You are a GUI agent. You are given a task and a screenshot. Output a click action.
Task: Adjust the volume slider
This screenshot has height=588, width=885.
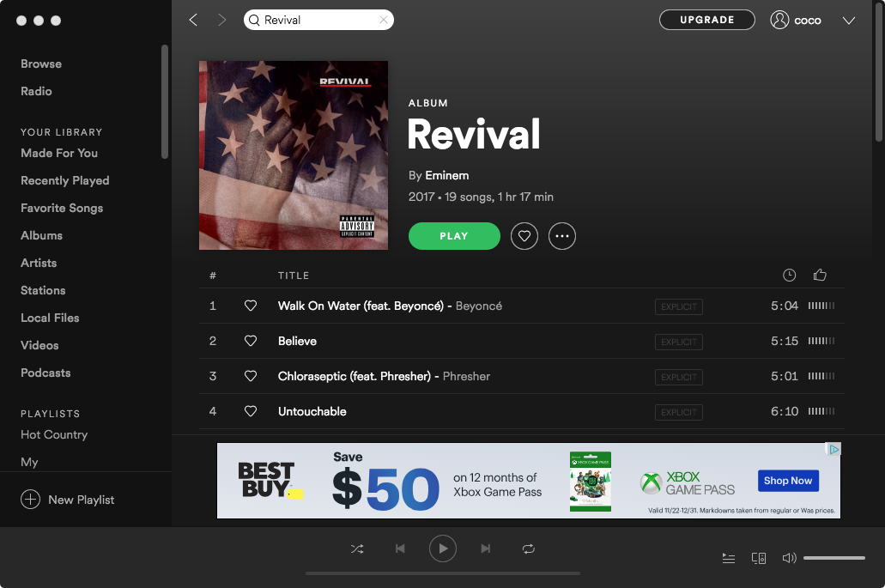pyautogui.click(x=834, y=558)
